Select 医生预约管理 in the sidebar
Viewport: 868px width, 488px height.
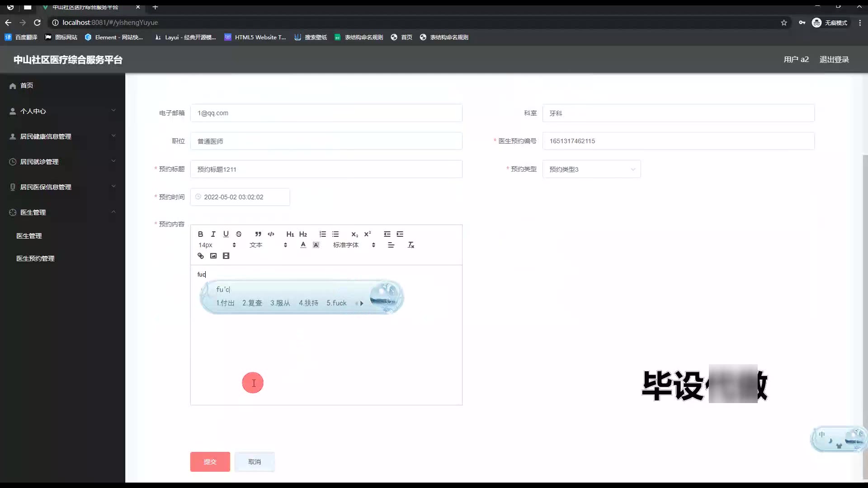pos(35,258)
